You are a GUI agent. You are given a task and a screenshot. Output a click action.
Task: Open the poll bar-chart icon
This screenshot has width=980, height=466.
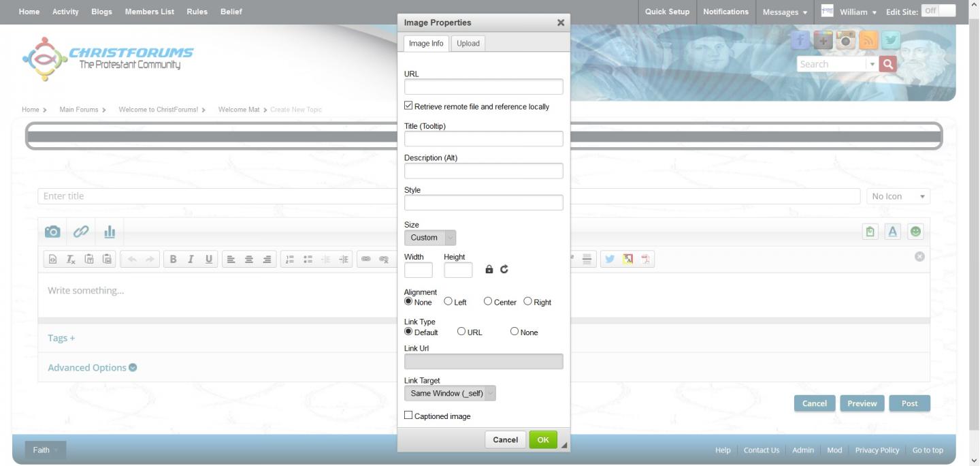tap(110, 232)
